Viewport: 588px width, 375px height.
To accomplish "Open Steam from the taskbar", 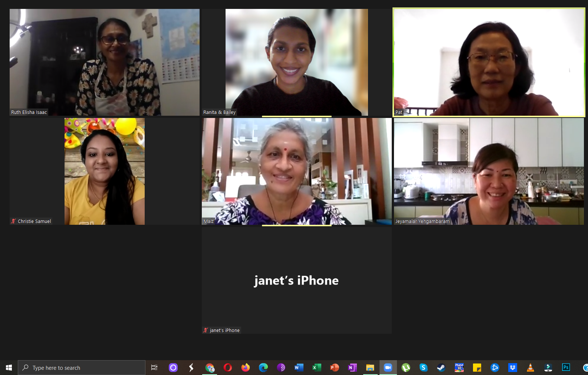I will click(x=441, y=368).
